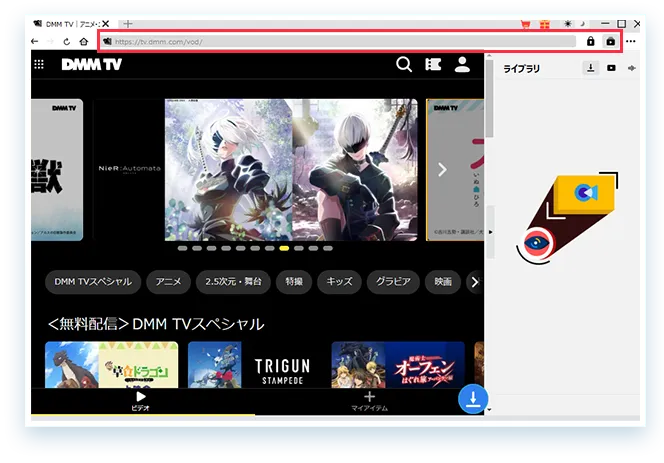This screenshot has height=463, width=664.
Task: Show video list icon in ライブラリ panel
Action: pos(611,68)
